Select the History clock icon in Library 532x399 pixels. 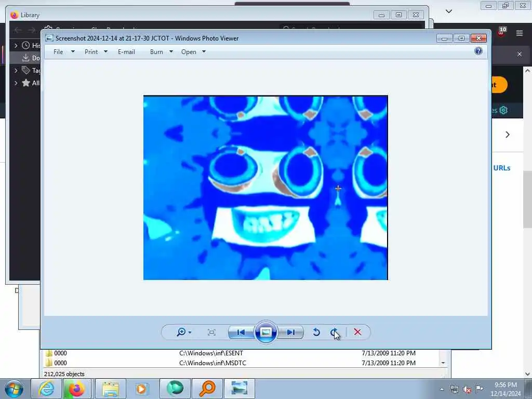pos(26,45)
